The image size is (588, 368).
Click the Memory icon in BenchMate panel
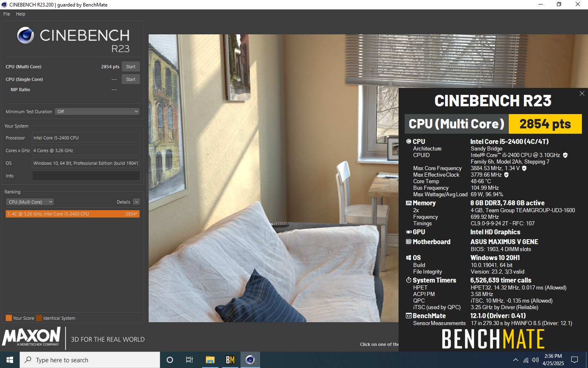[408, 203]
